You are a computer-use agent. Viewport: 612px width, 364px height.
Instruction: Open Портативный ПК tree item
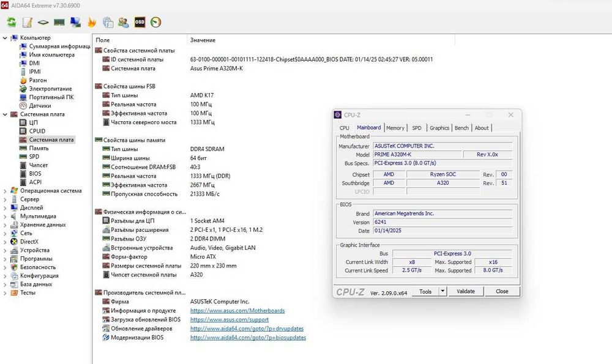[x=51, y=97]
